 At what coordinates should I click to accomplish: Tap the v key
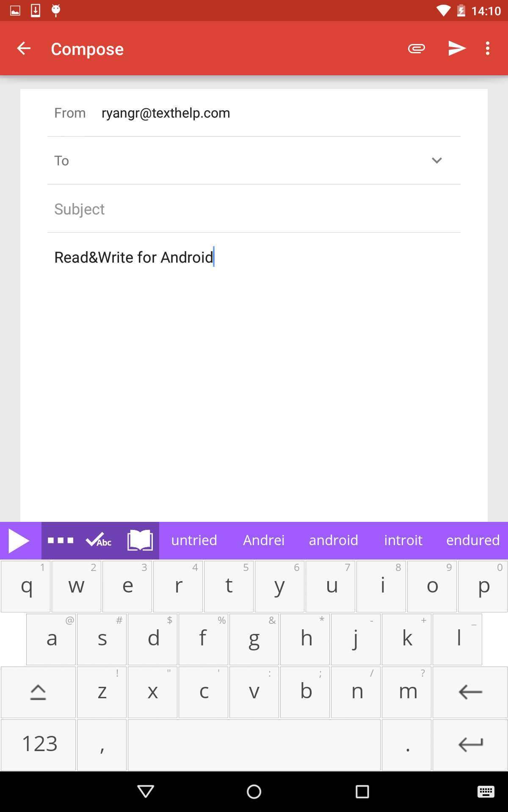254,692
